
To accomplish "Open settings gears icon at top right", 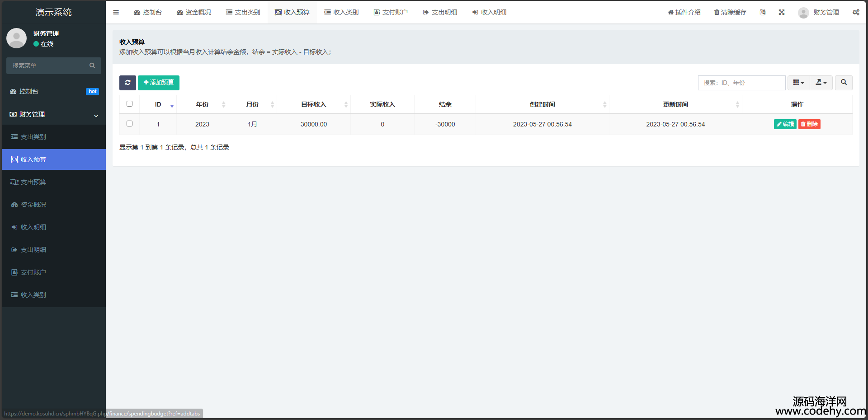I will click(x=856, y=12).
